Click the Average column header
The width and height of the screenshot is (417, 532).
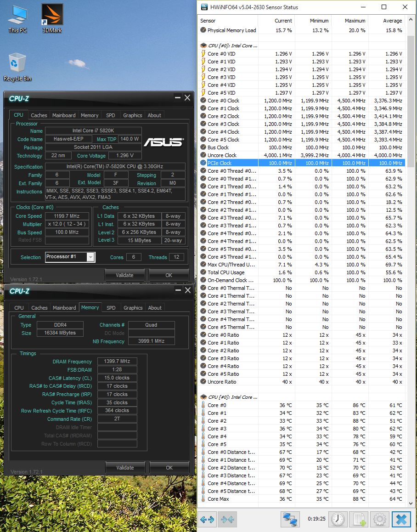387,21
